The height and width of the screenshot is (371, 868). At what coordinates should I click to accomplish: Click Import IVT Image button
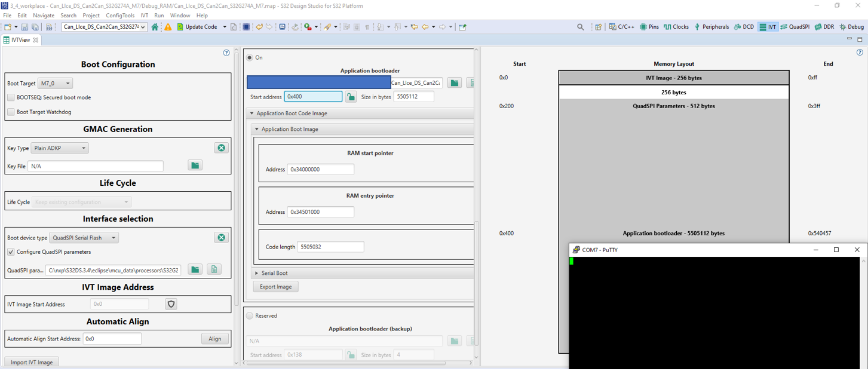[32, 362]
